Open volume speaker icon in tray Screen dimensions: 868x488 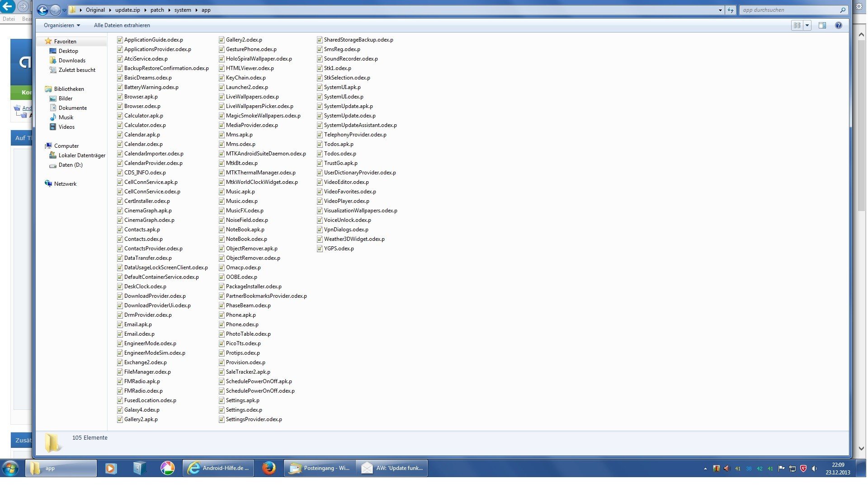[x=814, y=469]
